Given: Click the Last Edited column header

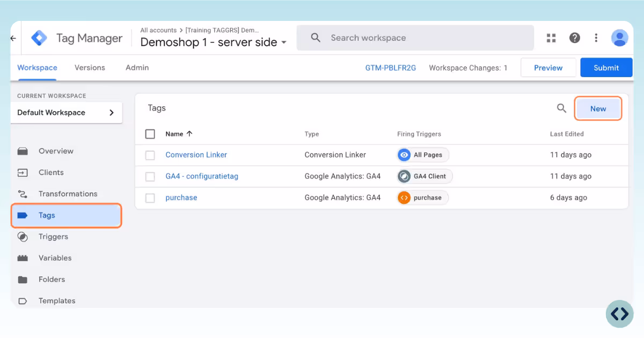Looking at the screenshot, I should click(567, 134).
